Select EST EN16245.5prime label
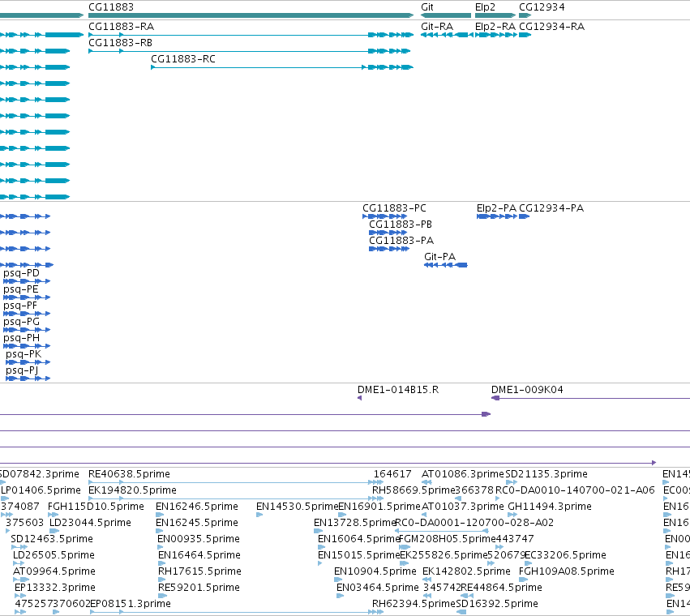Viewport: 690px width, 616px height. (197, 523)
